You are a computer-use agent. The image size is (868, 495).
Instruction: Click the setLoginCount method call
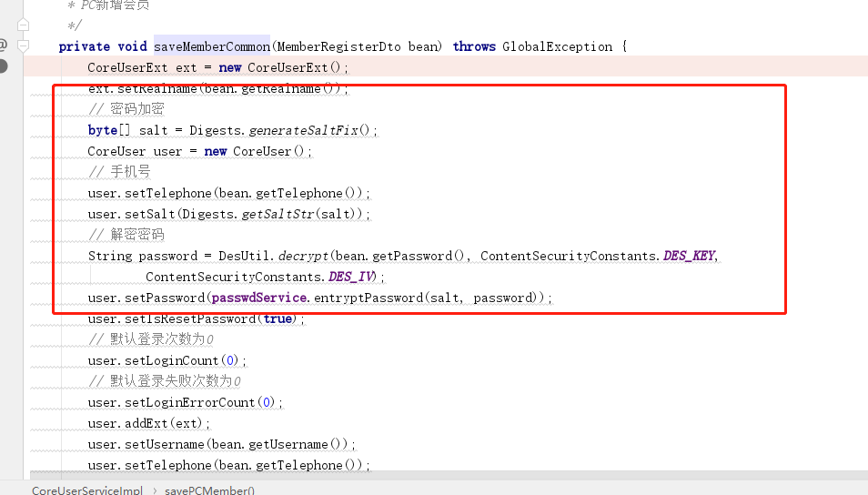coord(172,361)
